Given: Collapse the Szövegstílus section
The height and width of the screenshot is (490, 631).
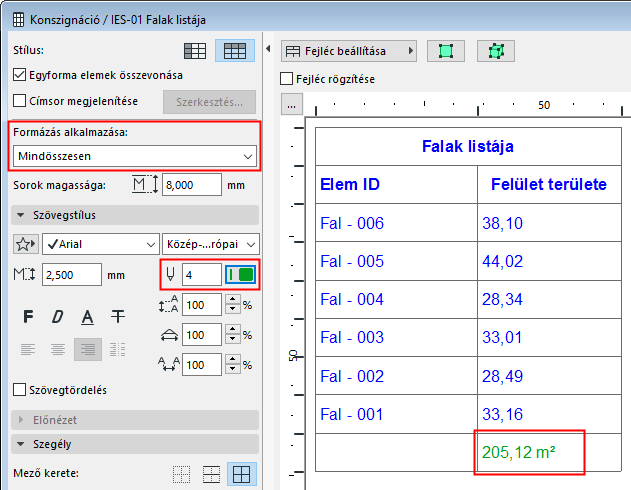Looking at the screenshot, I should [x=135, y=215].
